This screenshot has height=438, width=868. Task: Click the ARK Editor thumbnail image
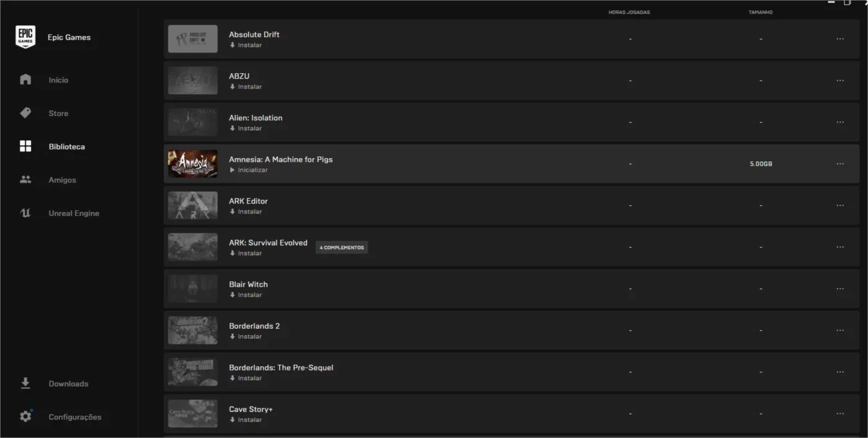[193, 205]
